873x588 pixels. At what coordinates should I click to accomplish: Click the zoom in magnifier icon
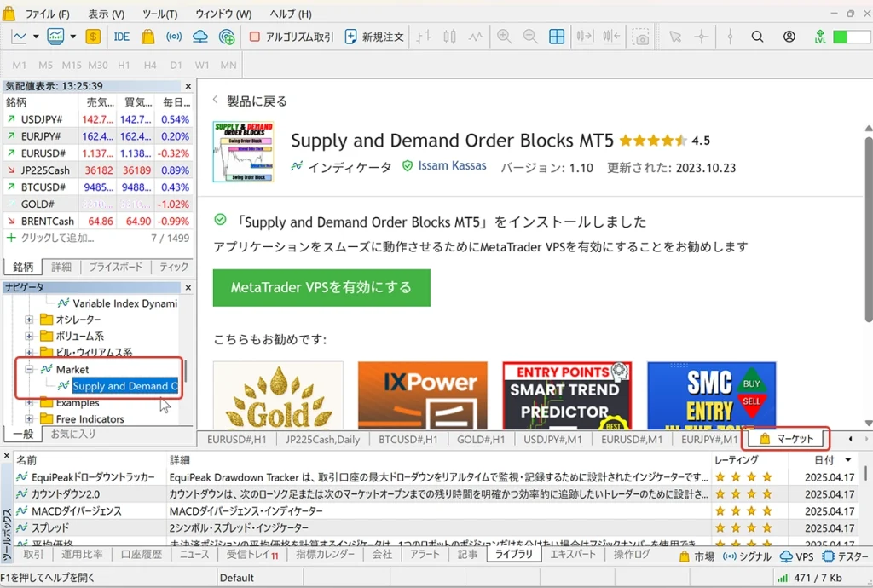tap(505, 37)
